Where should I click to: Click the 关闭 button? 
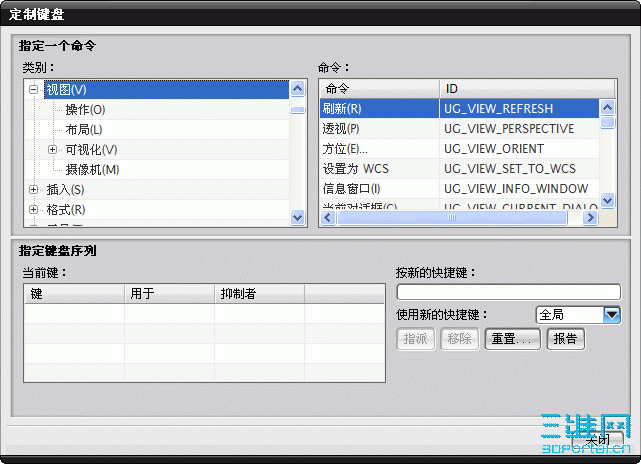point(598,441)
